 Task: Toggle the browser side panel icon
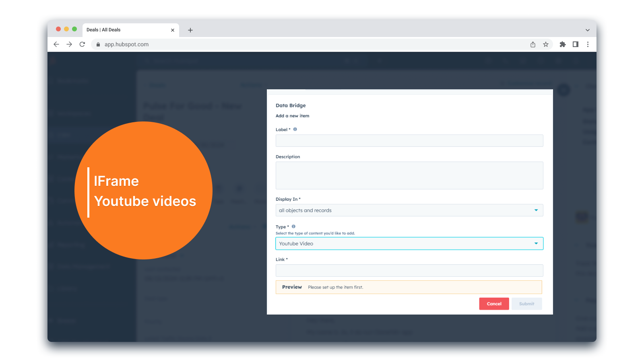click(x=576, y=44)
